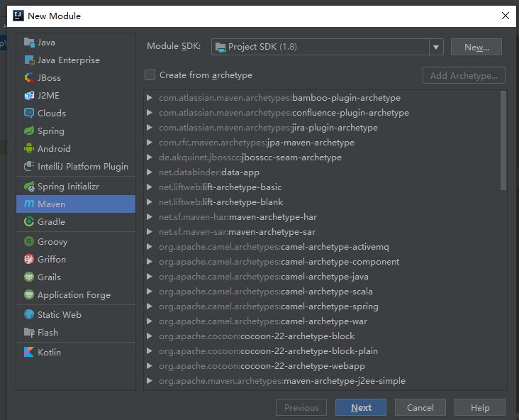The height and width of the screenshot is (420, 519).
Task: Pick the Kotlin K icon
Action: click(x=29, y=352)
